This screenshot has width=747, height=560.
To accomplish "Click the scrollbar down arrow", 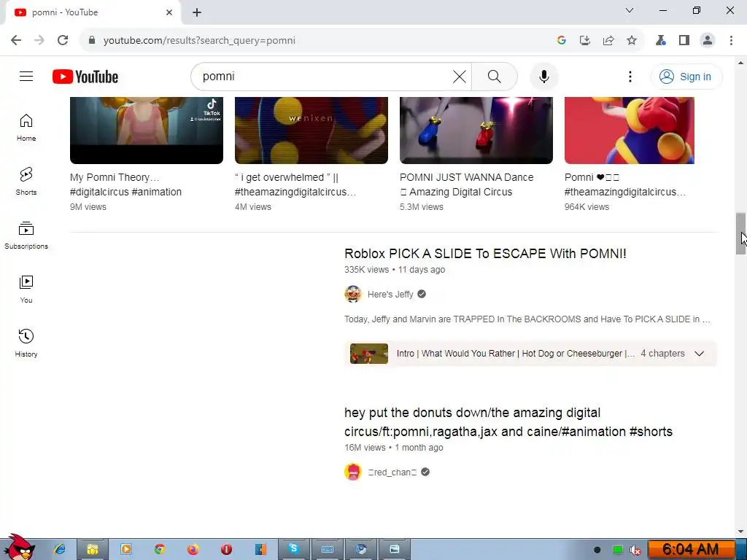I will pos(740,531).
